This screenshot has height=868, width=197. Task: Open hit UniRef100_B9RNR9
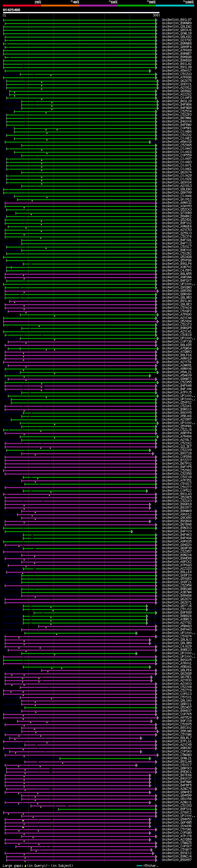coord(177,23)
